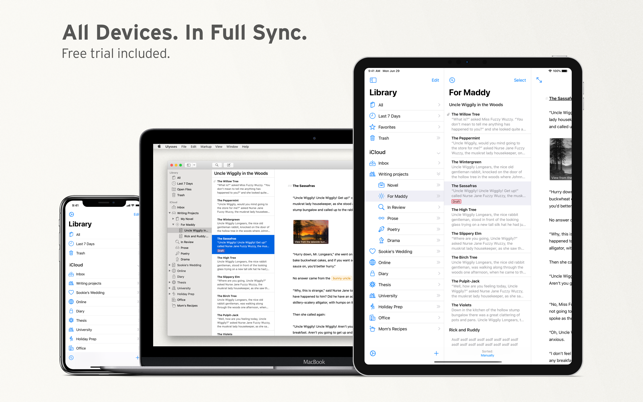Open the Markup menu on the MacBook
The height and width of the screenshot is (402, 643).
click(x=205, y=146)
